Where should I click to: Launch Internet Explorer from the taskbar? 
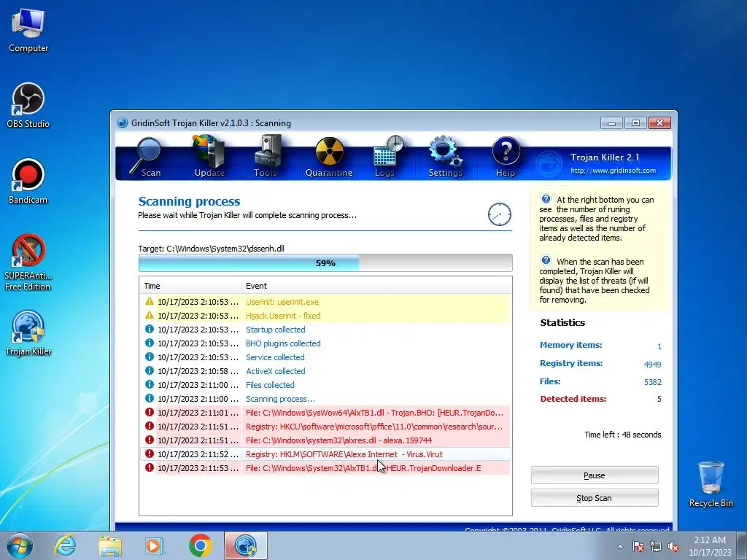coord(65,545)
